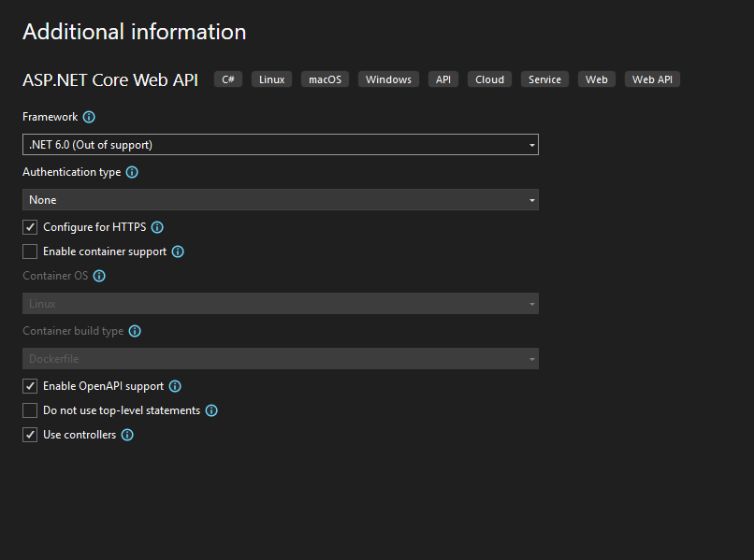Click the Enable OpenAPI support info icon
This screenshot has height=560, width=754.
(175, 386)
